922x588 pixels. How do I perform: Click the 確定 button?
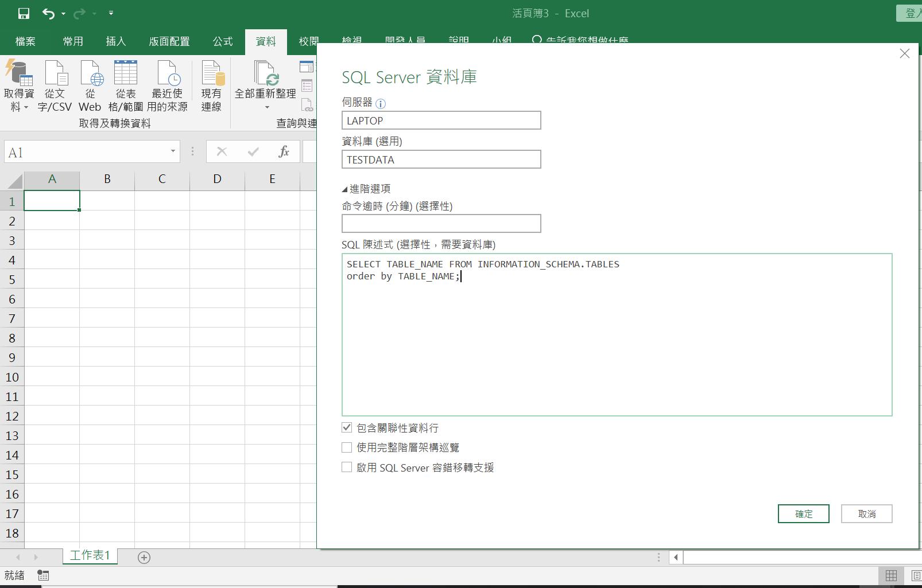[x=803, y=514]
